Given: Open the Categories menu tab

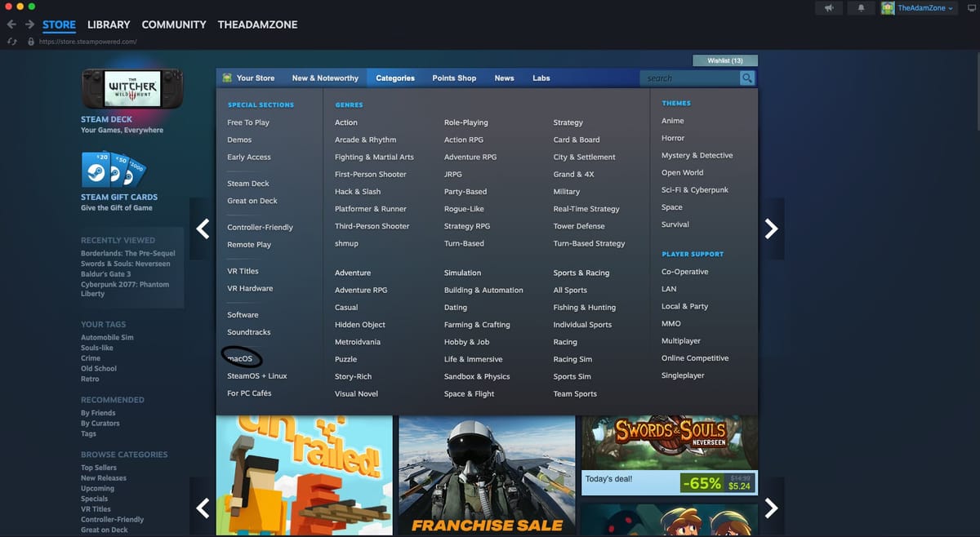Looking at the screenshot, I should pos(395,78).
